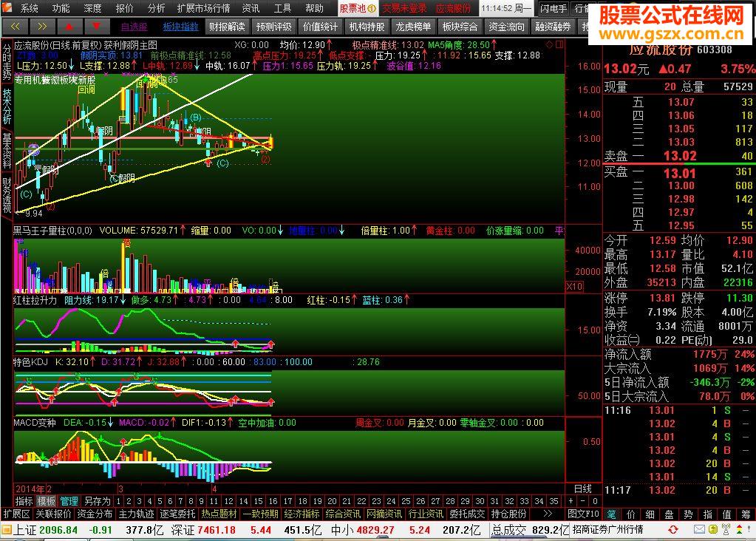756x541 pixels.
Task: Open the 深度 menu
Action: tap(92, 8)
